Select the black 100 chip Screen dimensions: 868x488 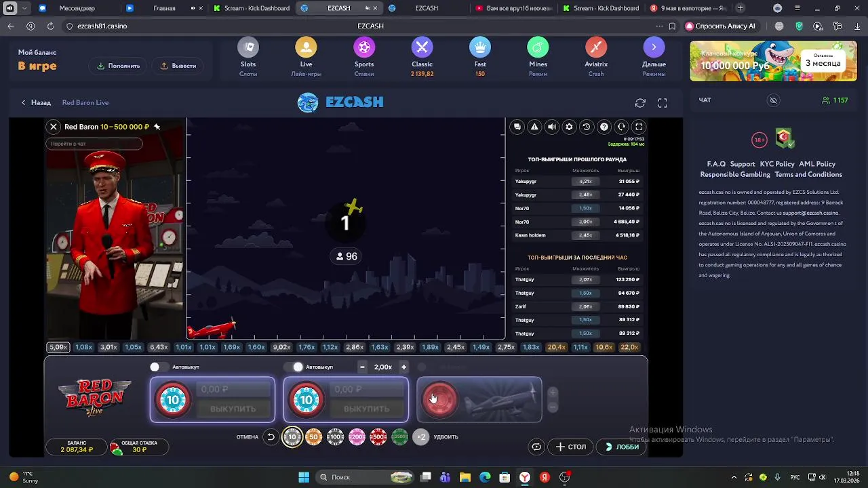[335, 437]
